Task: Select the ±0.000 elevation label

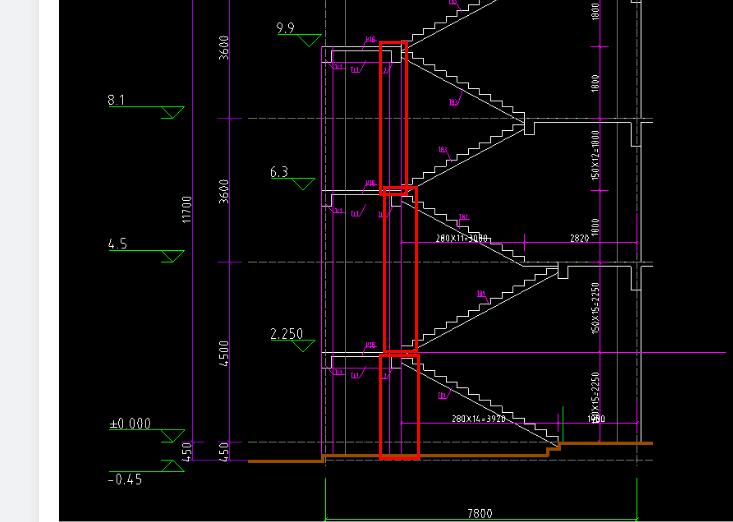Action: pos(130,423)
